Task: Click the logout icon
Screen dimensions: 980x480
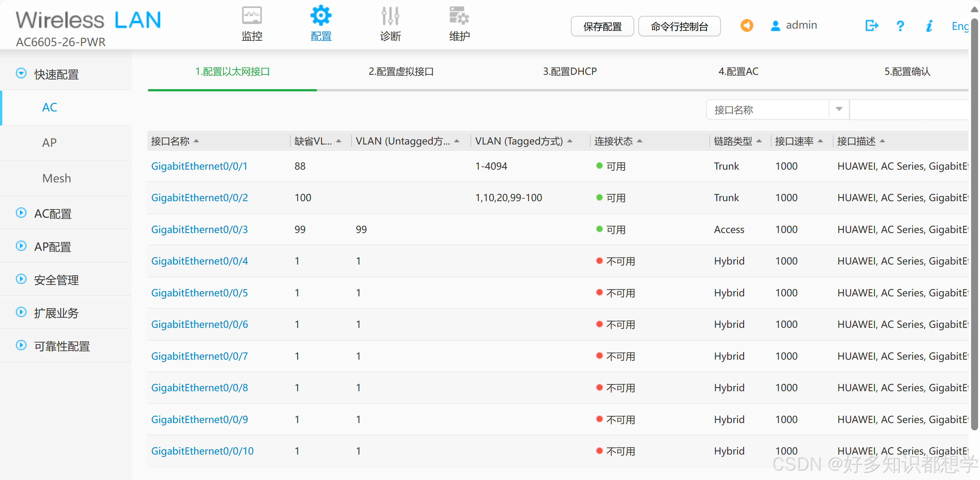Action: [871, 25]
